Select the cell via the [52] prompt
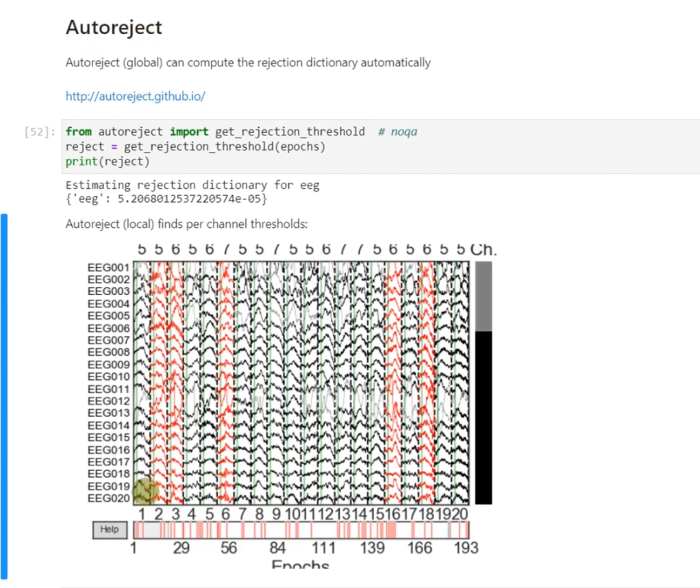The width and height of the screenshot is (700, 588). (39, 132)
